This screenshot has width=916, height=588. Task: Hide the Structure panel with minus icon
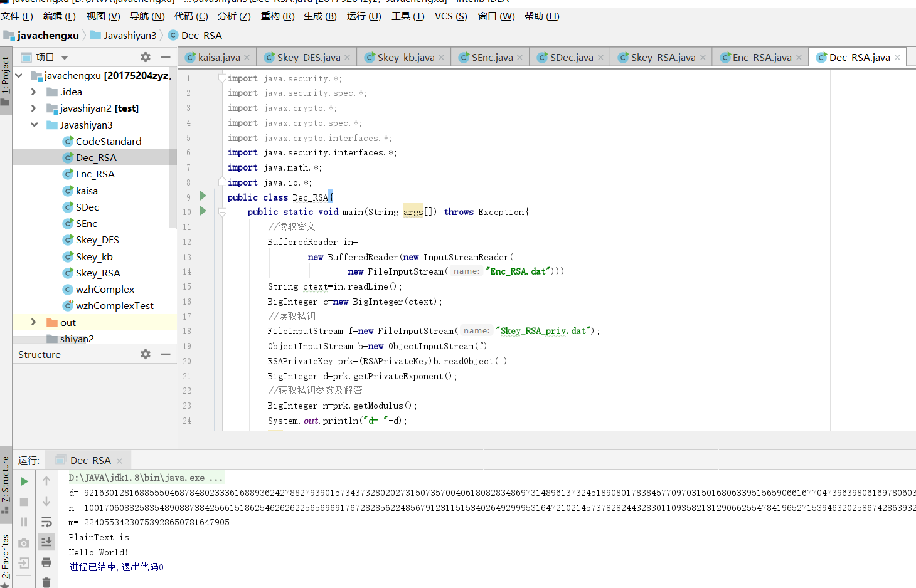tap(166, 354)
